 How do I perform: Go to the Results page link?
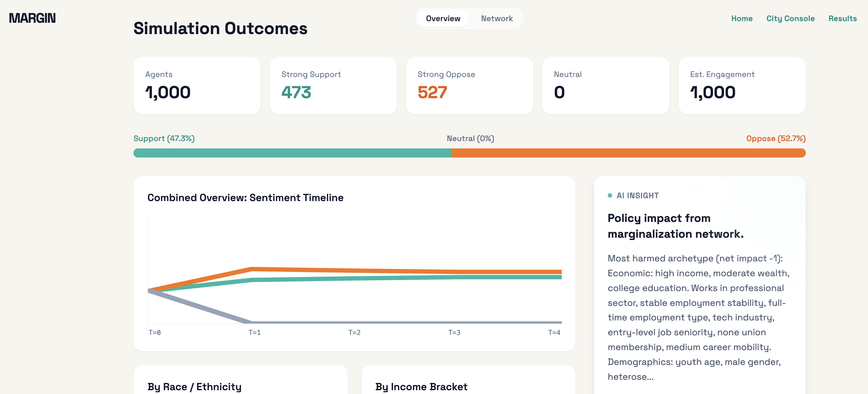pyautogui.click(x=842, y=19)
